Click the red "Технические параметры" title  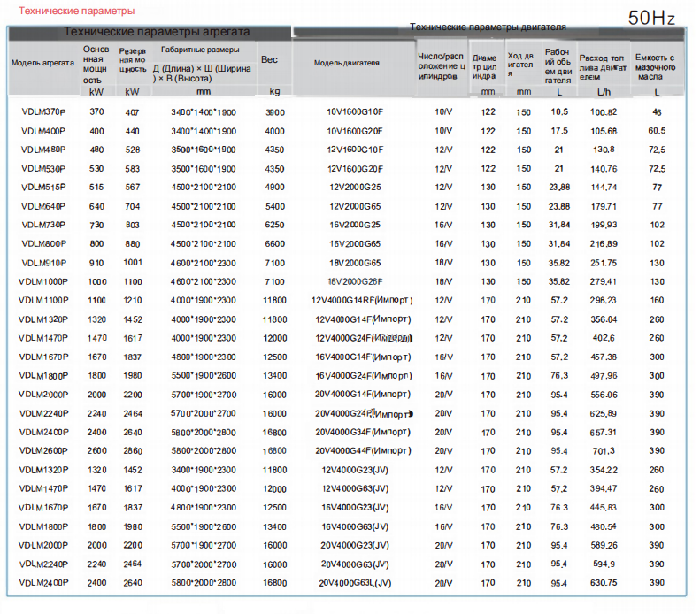(71, 12)
